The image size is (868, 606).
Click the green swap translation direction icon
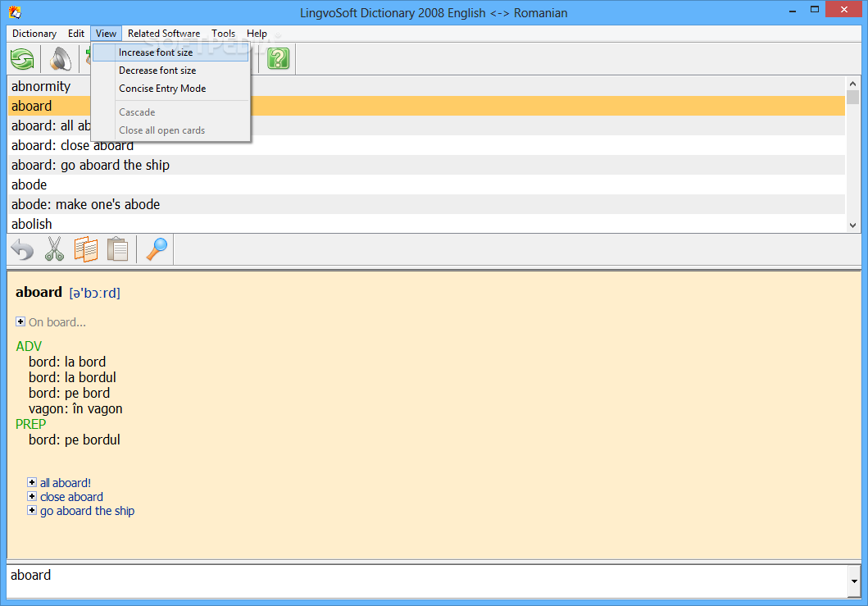coord(23,59)
